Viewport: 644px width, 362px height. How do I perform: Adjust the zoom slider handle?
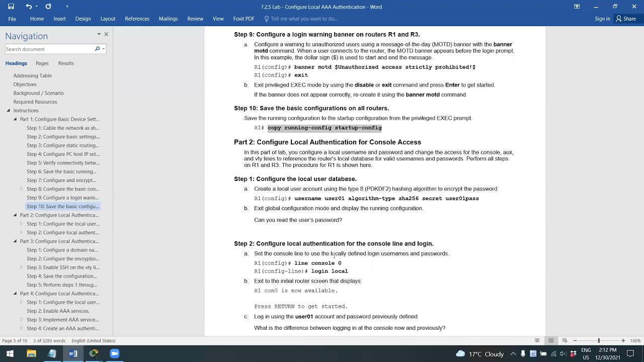[599, 341]
